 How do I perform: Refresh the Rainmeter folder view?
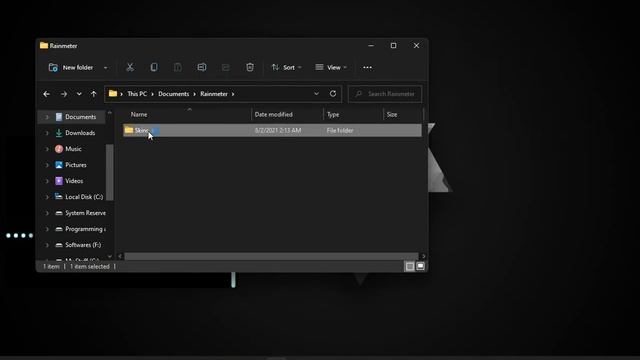[x=333, y=93]
